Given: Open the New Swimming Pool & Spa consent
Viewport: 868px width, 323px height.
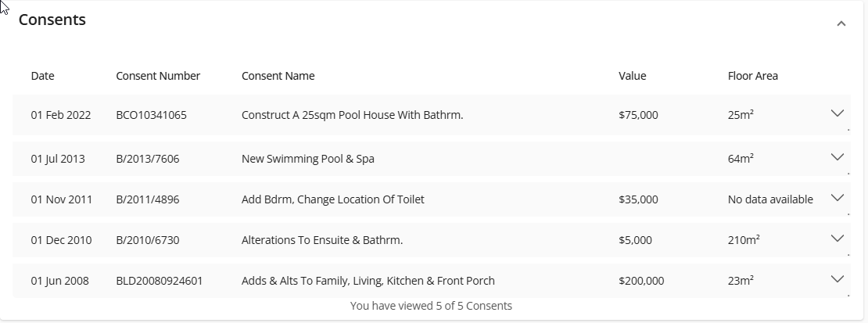Looking at the screenshot, I should pos(308,159).
